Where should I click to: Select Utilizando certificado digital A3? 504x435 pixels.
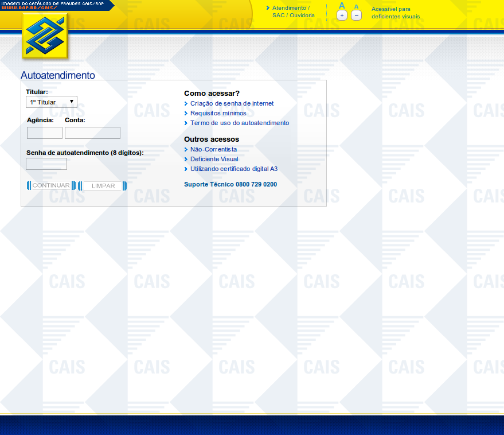click(x=233, y=169)
